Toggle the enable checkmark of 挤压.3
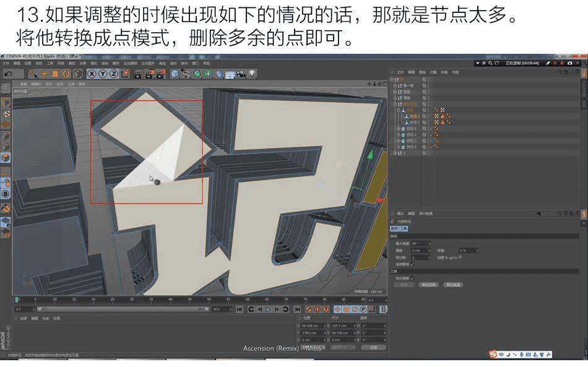This screenshot has width=588, height=367. pyautogui.click(x=431, y=141)
